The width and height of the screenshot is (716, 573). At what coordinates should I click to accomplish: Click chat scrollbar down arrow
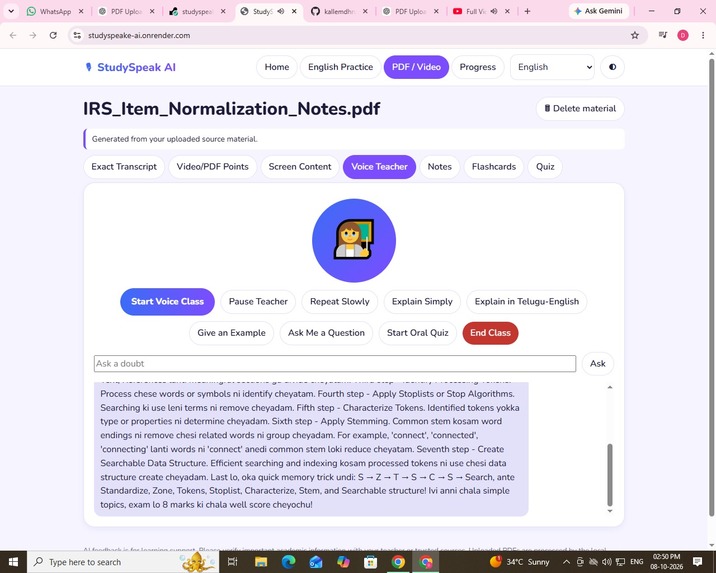point(610,511)
